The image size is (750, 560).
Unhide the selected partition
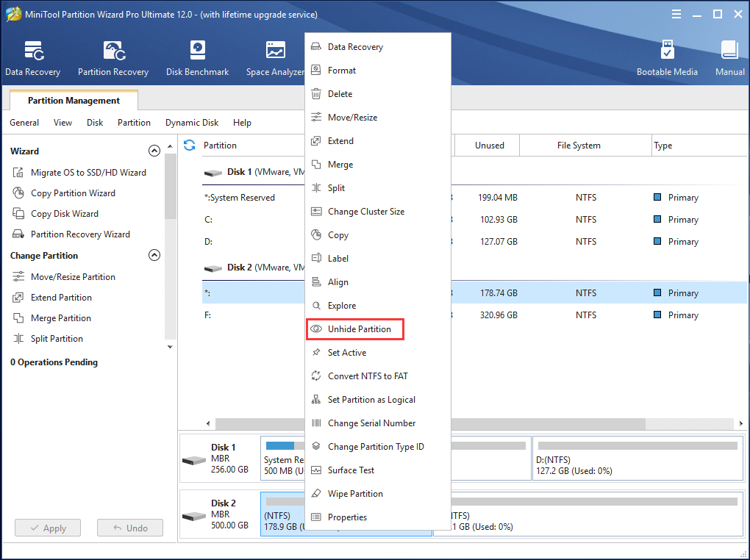coord(360,329)
